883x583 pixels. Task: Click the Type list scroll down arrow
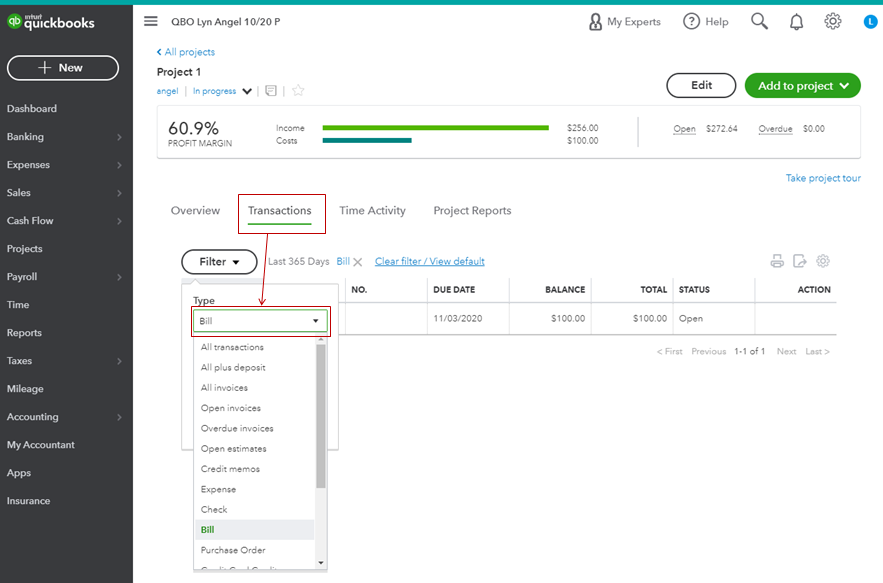(321, 563)
